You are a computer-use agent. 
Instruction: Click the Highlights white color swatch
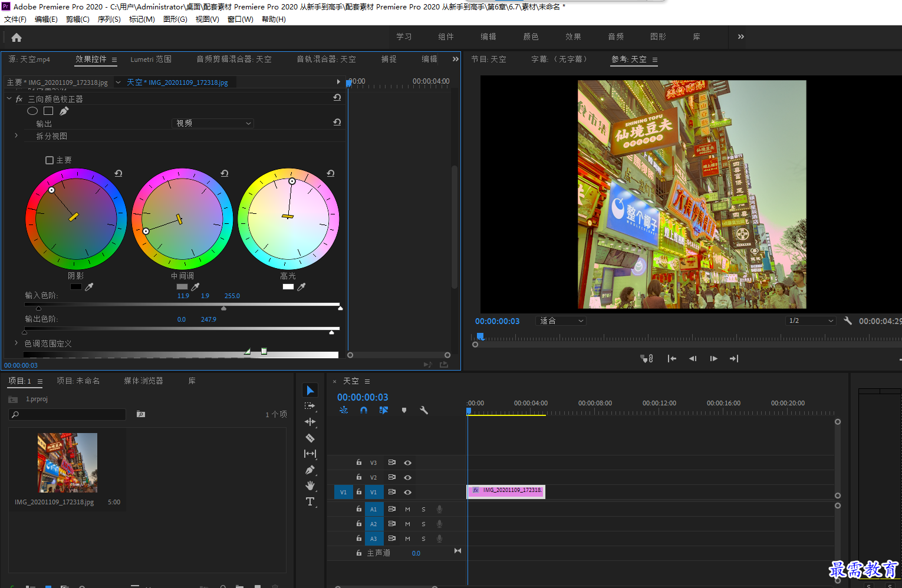coord(288,287)
